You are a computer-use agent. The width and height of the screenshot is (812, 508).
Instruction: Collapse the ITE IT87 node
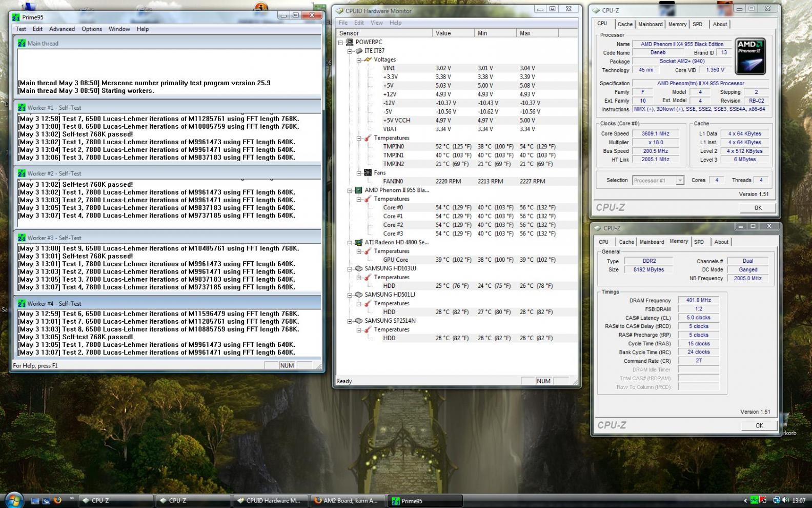tap(350, 51)
